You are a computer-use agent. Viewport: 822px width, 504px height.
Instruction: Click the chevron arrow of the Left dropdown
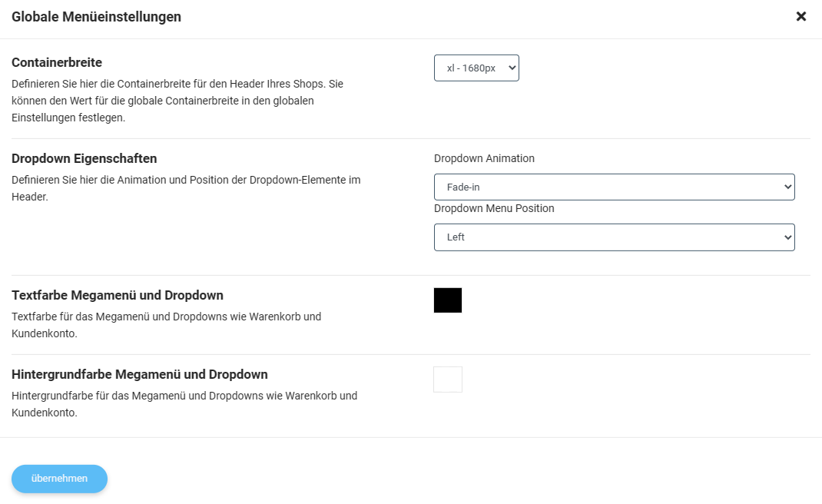click(787, 237)
